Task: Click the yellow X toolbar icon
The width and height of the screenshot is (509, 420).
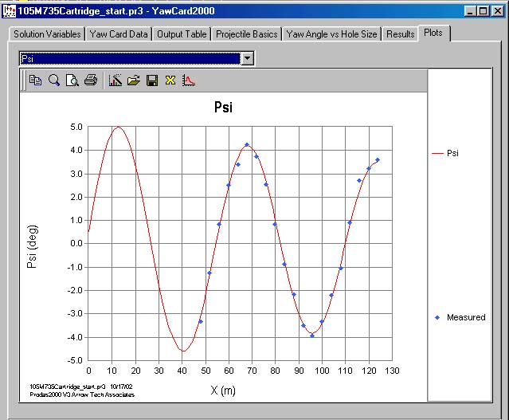Action: [x=170, y=80]
